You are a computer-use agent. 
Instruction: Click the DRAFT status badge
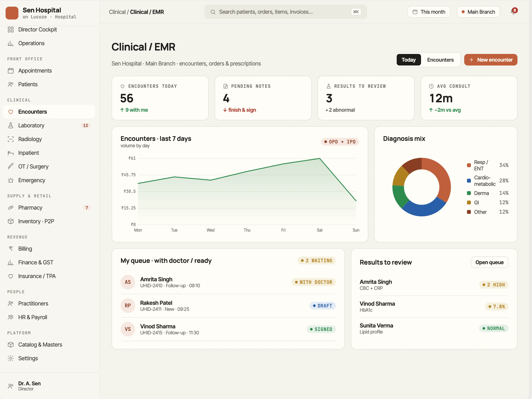(322, 306)
